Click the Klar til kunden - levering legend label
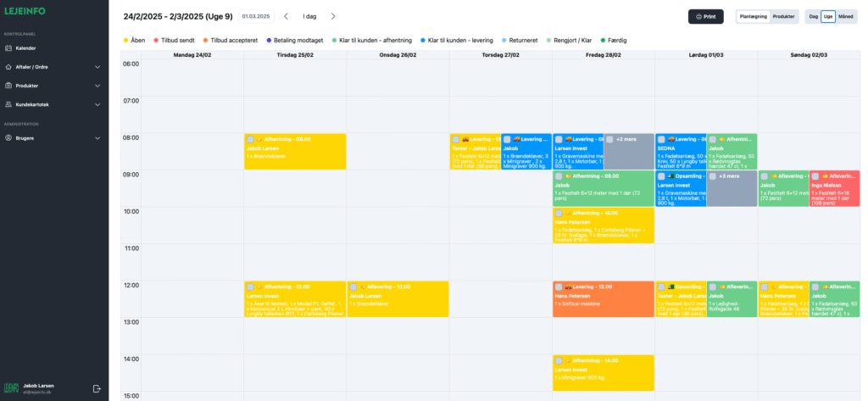 tap(460, 41)
